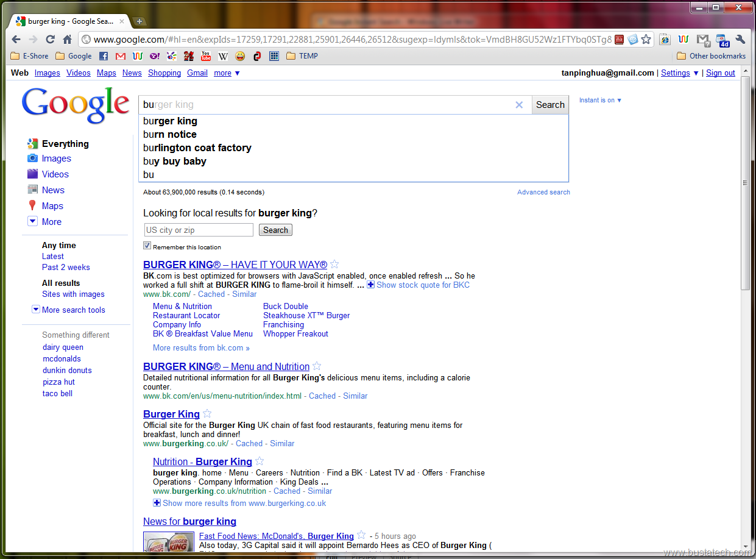Star the Burger King UK official site result
The height and width of the screenshot is (559, 756).
207,414
